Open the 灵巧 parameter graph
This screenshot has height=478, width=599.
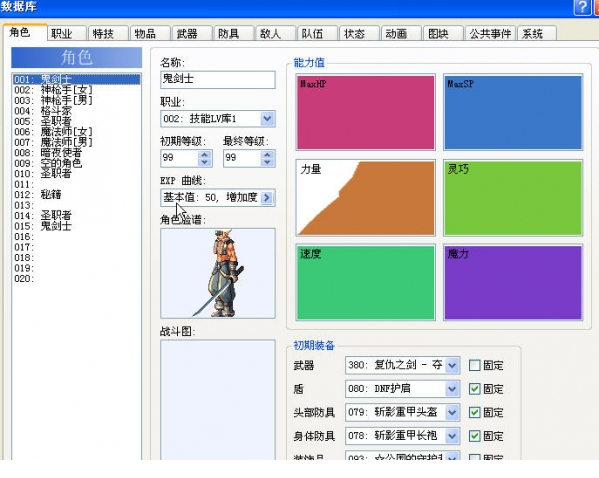tap(513, 198)
